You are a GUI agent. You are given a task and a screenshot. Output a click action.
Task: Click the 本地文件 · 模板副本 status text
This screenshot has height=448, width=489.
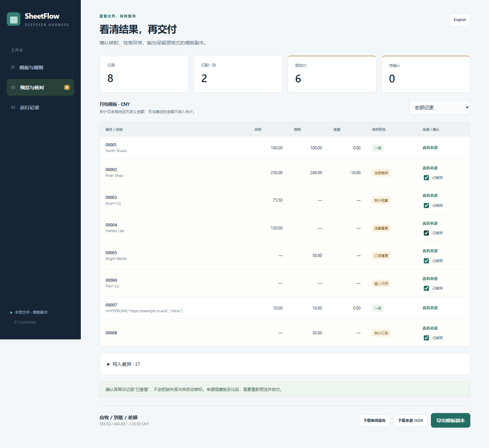point(31,312)
